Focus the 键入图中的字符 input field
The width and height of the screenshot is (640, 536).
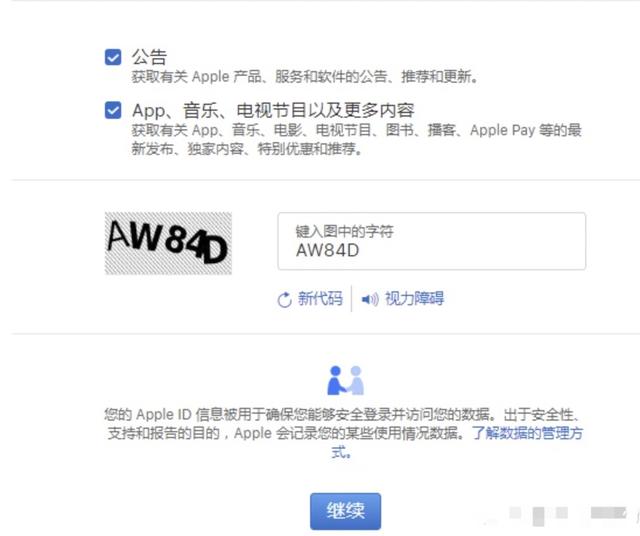[431, 241]
